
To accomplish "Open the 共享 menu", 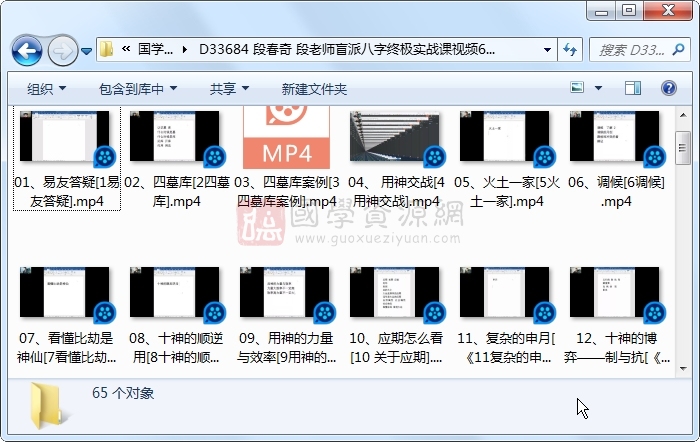I will (x=229, y=89).
